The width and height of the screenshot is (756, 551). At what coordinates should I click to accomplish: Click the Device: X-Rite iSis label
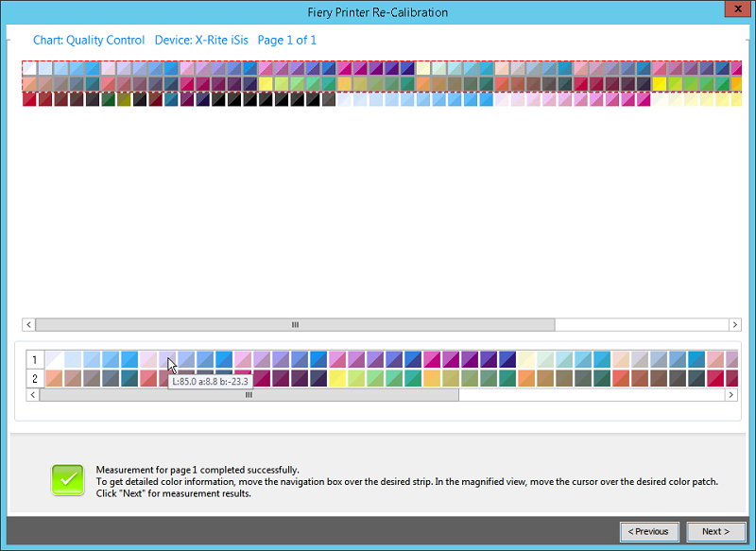click(x=201, y=40)
